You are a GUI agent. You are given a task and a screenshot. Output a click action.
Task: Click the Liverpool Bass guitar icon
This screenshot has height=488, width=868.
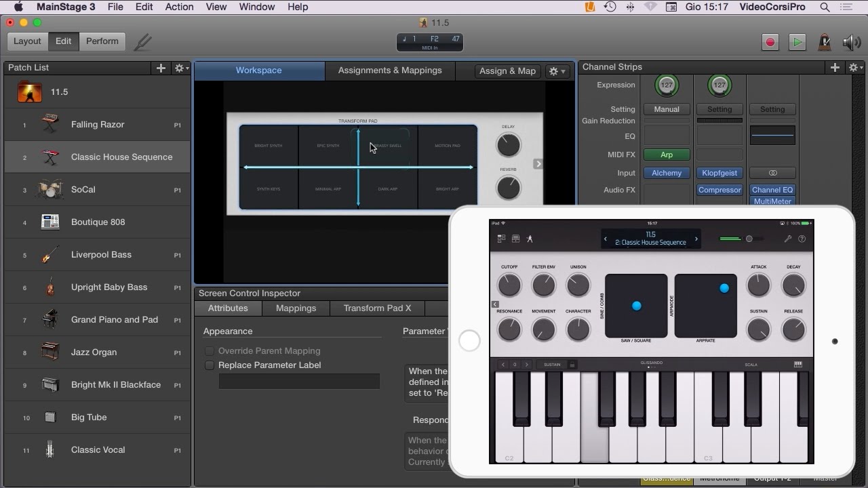click(50, 254)
